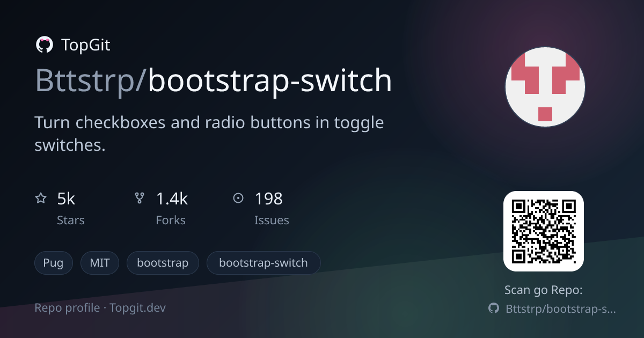644x338 pixels.
Task: Open the Bttstrp/bootstrap-s... link under QR code
Action: (561, 308)
